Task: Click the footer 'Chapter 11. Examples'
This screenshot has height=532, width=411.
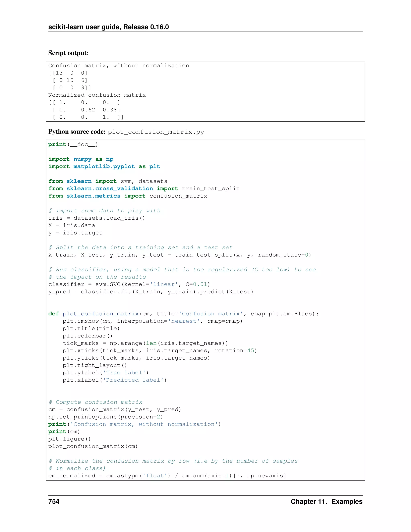Action: (x=327, y=501)
